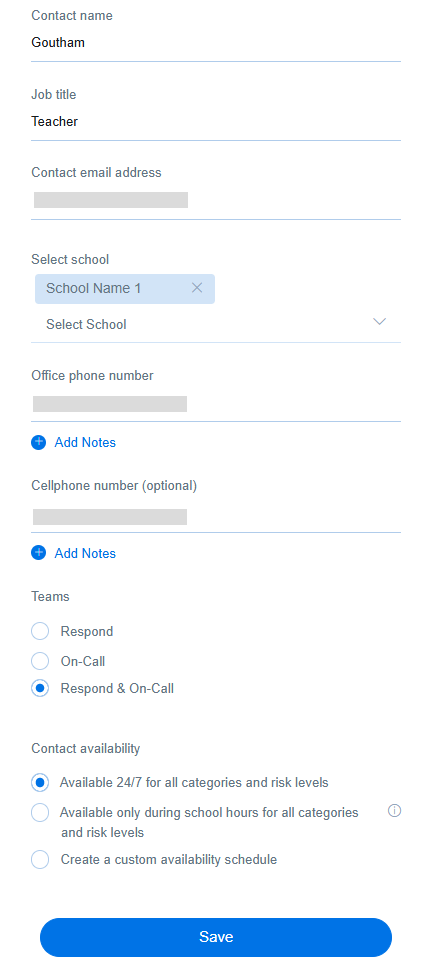Select the Respond team radio button

point(40,631)
